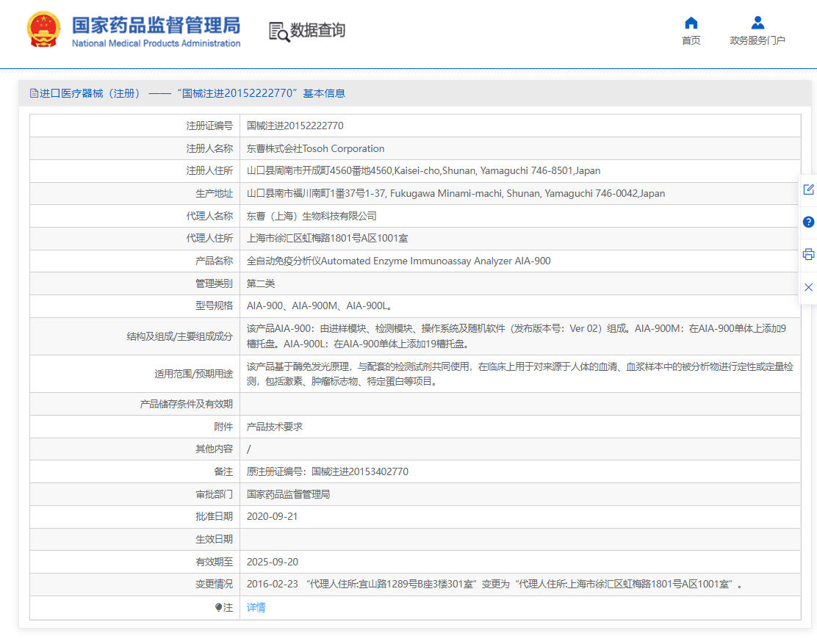Click the 注册人名称 row label
The width and height of the screenshot is (817, 644).
(x=209, y=148)
